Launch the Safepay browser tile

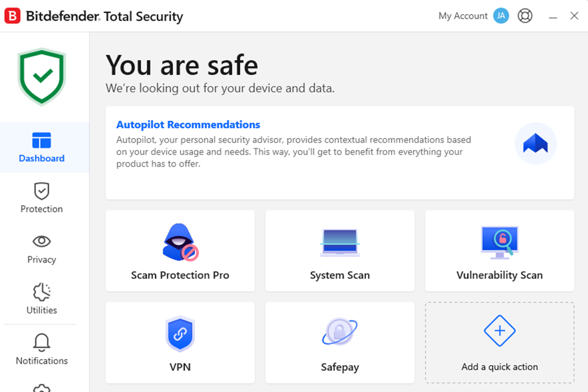click(340, 343)
